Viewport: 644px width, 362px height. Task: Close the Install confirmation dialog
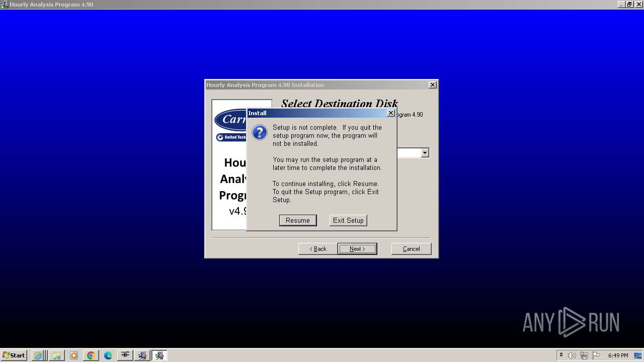pyautogui.click(x=390, y=113)
